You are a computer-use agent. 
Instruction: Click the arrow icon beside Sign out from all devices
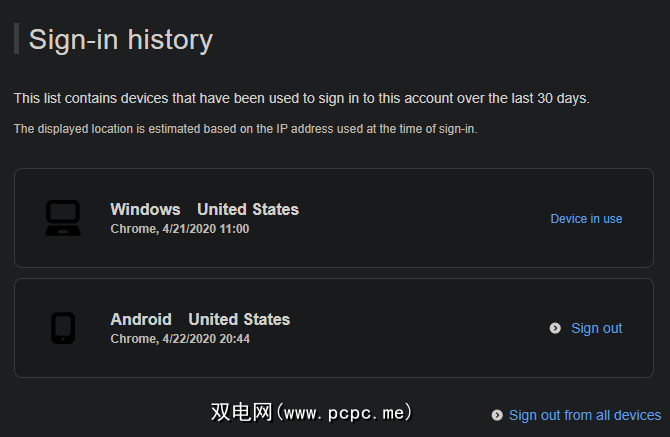click(497, 415)
